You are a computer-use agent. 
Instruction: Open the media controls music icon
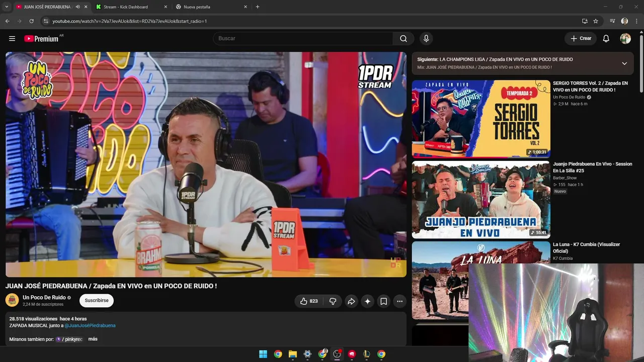[x=612, y=21]
